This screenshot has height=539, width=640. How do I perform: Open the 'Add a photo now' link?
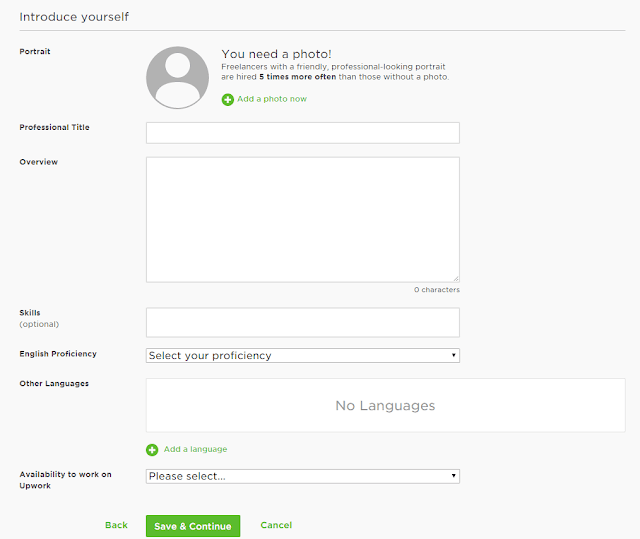(x=272, y=99)
